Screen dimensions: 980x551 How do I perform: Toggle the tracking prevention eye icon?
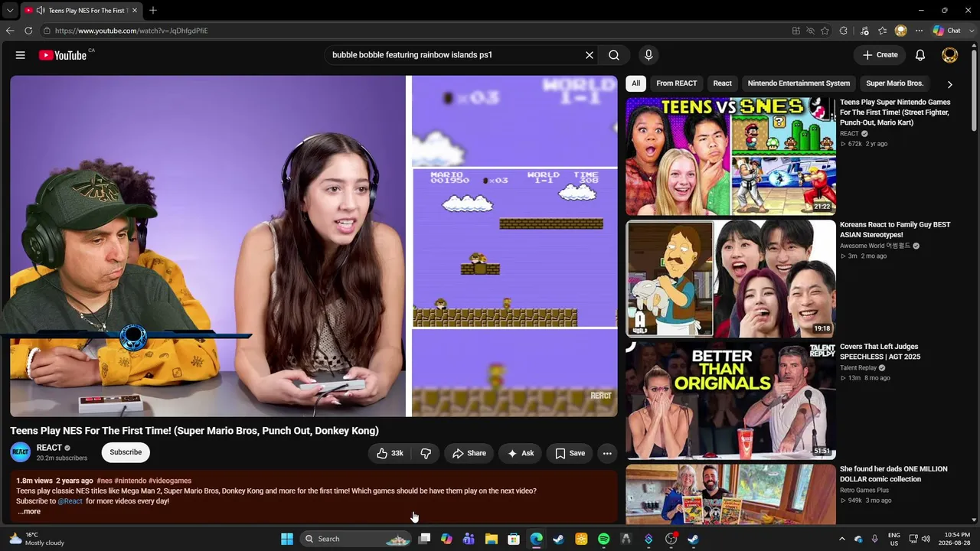(x=810, y=31)
